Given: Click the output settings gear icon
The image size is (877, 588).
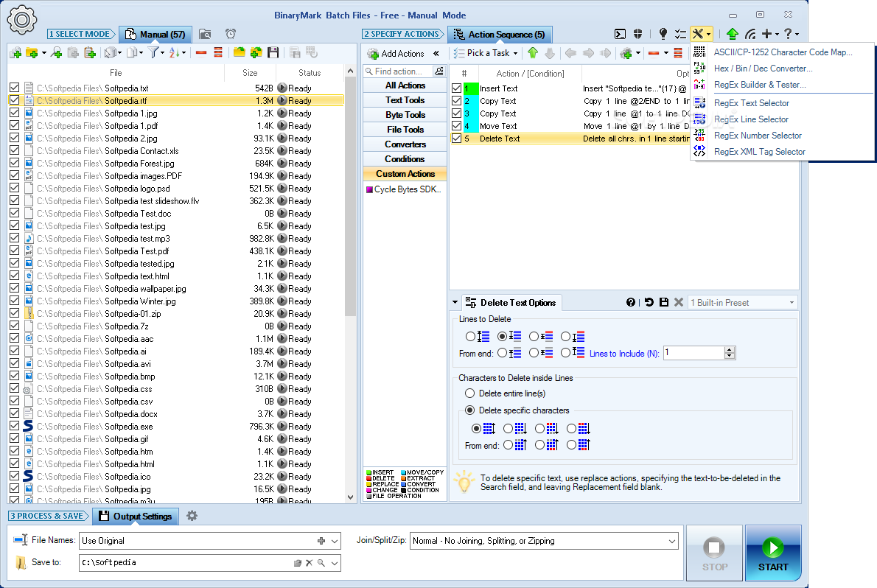Looking at the screenshot, I should point(192,516).
